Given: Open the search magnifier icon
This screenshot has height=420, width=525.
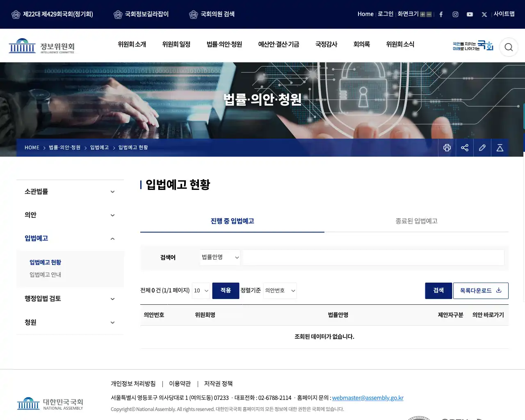Looking at the screenshot, I should [x=509, y=47].
